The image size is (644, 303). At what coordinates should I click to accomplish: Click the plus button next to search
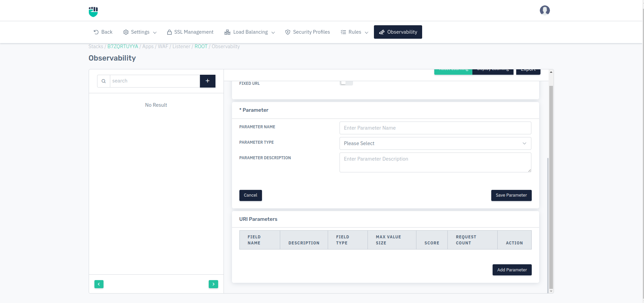(208, 81)
